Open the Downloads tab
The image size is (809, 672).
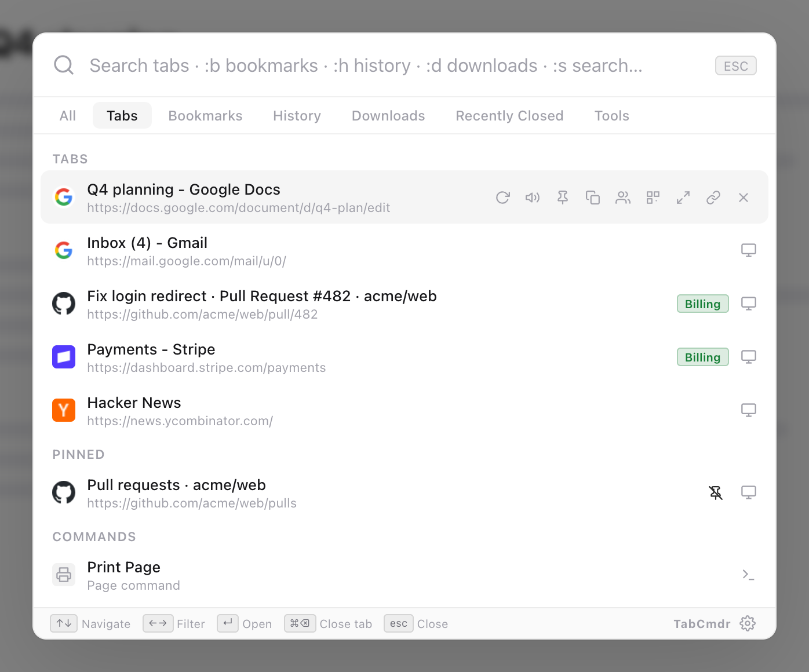pyautogui.click(x=388, y=116)
